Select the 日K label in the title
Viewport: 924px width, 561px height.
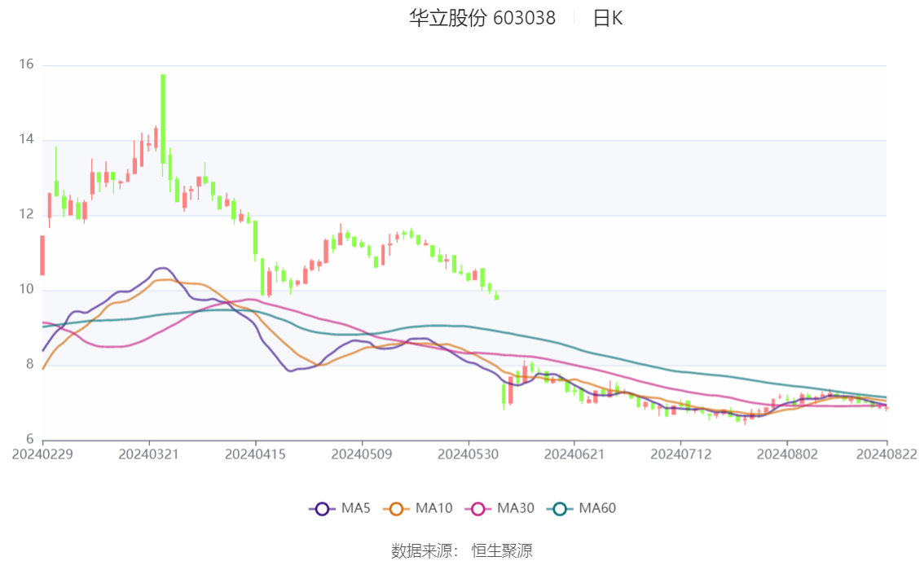[608, 18]
